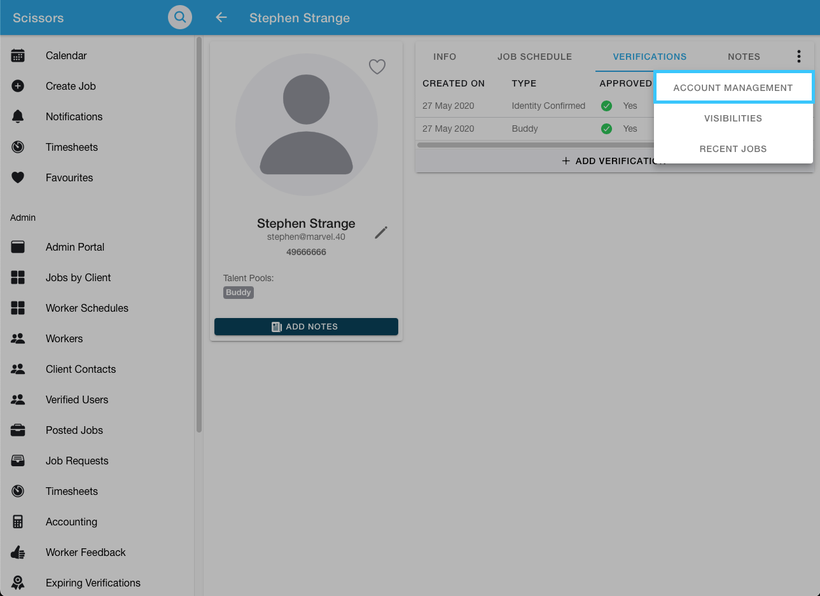Click stephen@marvel.40 email text
This screenshot has height=596, width=820.
pyautogui.click(x=306, y=237)
